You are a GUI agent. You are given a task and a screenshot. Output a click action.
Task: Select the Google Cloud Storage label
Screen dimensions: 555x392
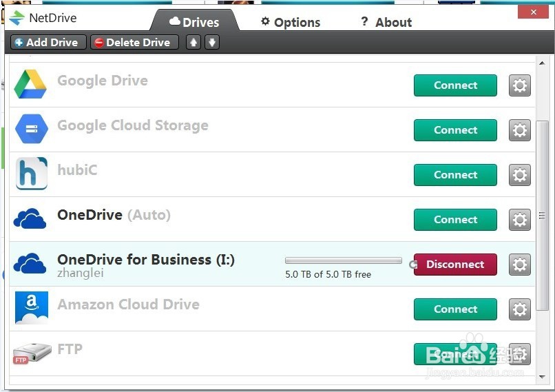(x=133, y=125)
